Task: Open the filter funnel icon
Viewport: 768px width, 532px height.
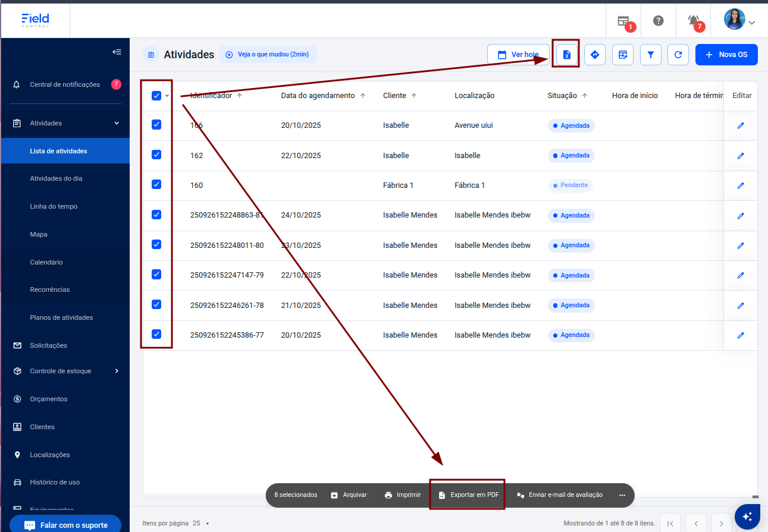Action: tap(651, 55)
